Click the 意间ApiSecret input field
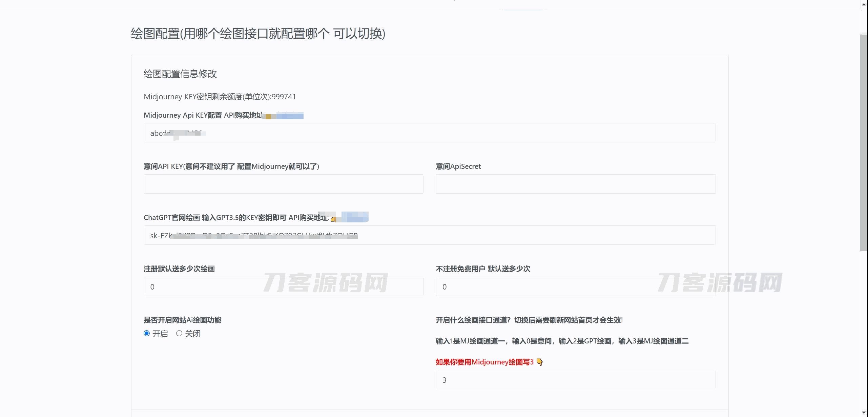868x417 pixels. (x=575, y=184)
